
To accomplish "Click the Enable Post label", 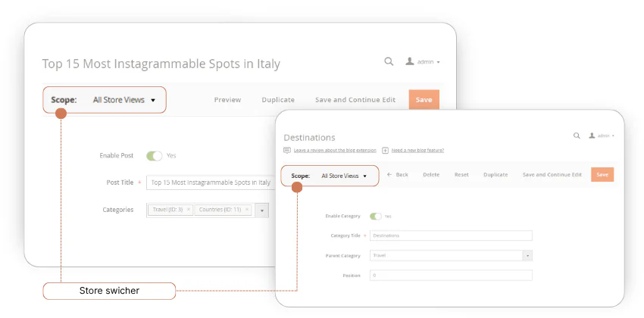I will coord(117,155).
